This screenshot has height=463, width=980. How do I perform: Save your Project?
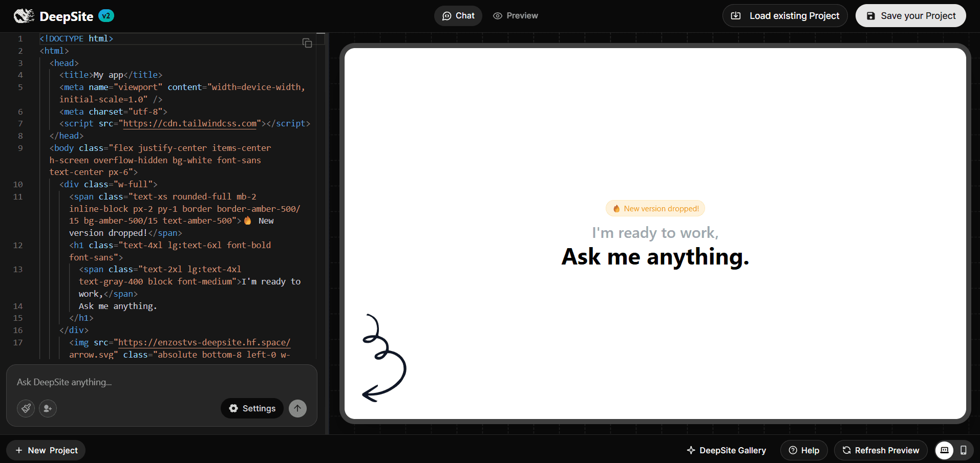click(x=911, y=15)
